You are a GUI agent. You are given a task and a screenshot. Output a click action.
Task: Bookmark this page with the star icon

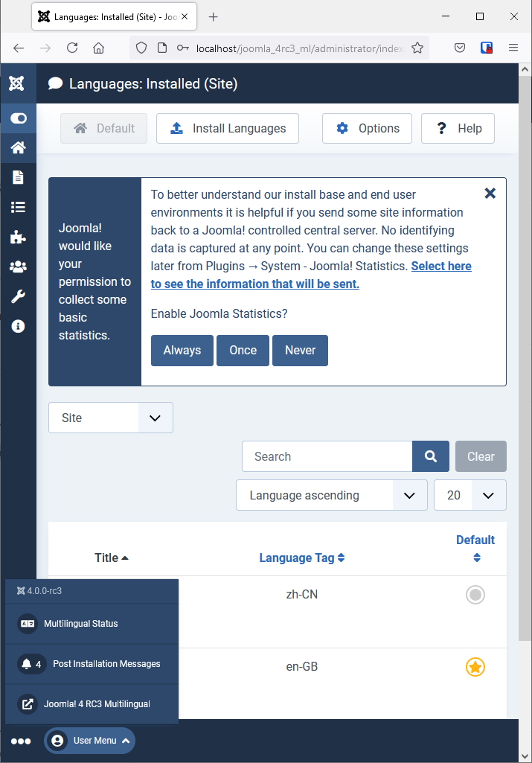[x=417, y=48]
